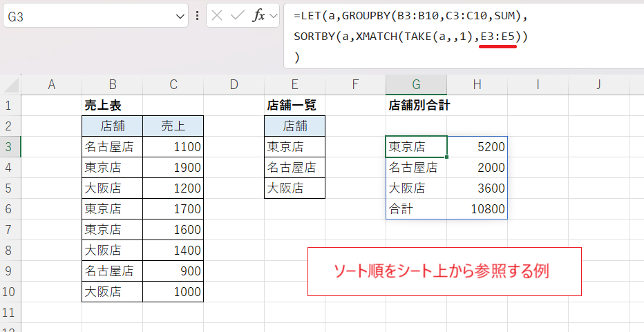Screen dimensions: 644x332
Task: Click 名古屋店 in the 店舗別合計 results
Action: (417, 168)
